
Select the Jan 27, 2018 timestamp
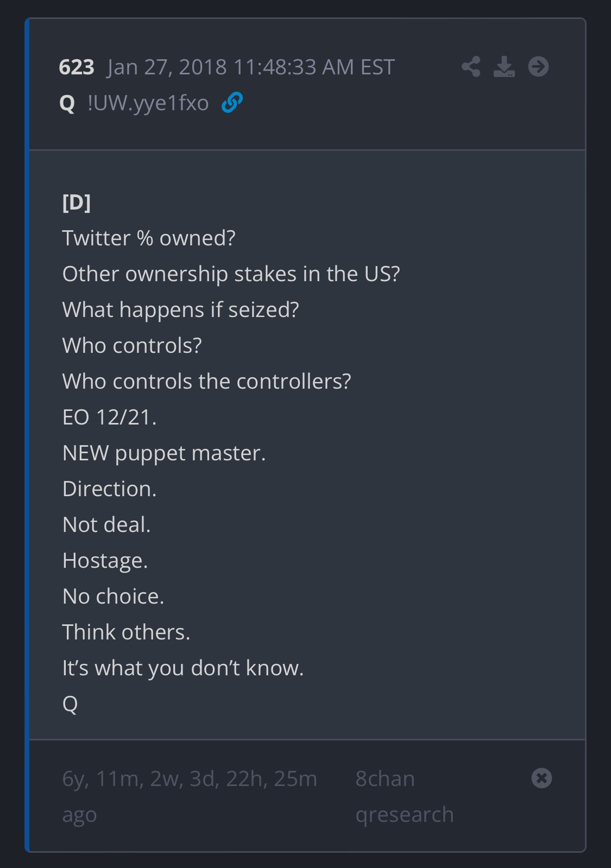(x=250, y=66)
